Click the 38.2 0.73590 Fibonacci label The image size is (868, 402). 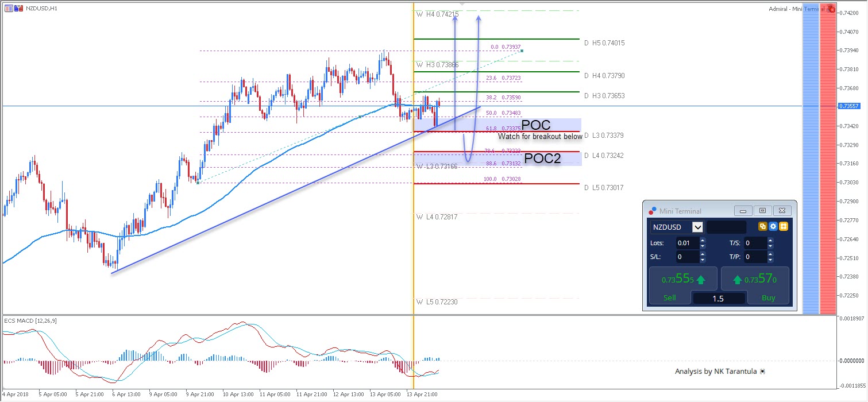(x=504, y=98)
